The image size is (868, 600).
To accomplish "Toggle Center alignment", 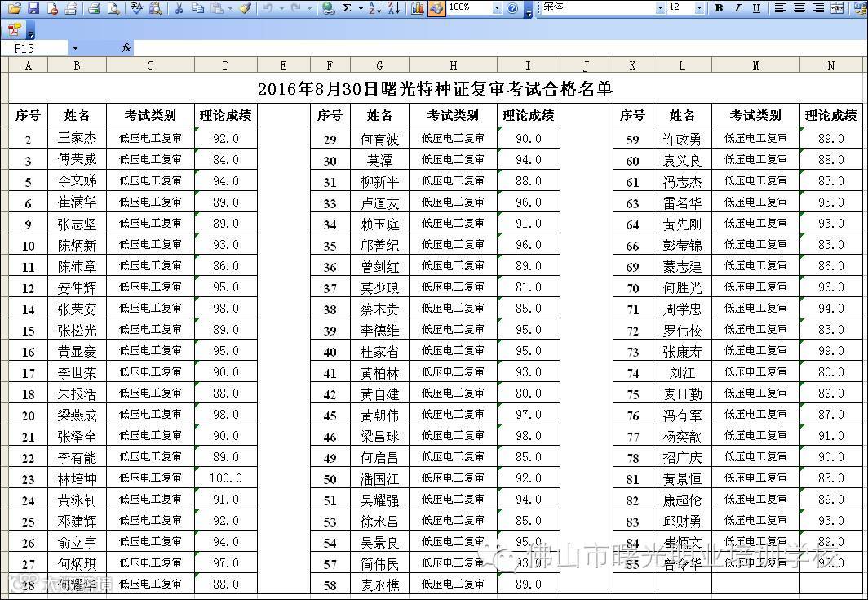I will 799,8.
